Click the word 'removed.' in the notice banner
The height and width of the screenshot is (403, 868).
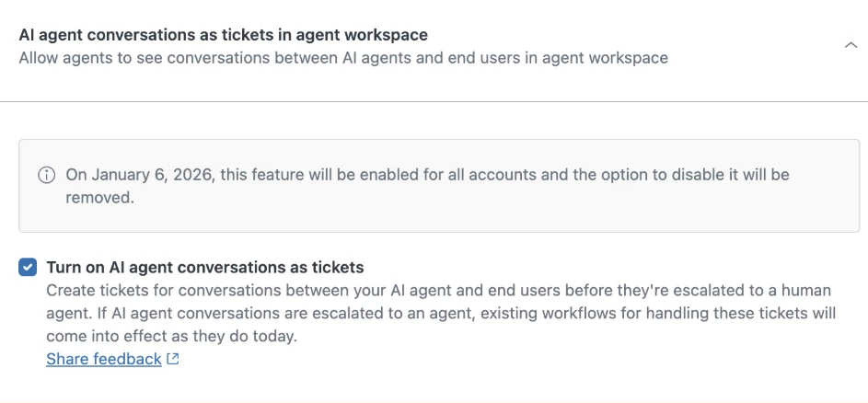pyautogui.click(x=99, y=198)
